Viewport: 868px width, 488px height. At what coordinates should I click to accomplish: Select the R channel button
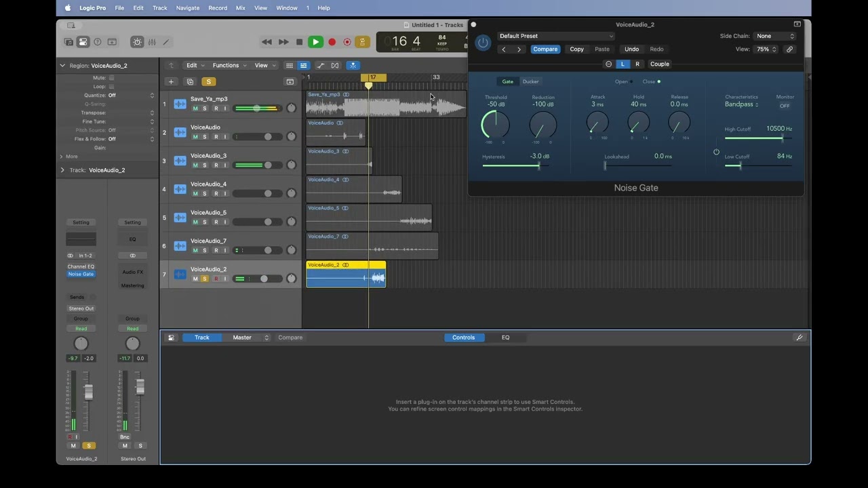click(x=637, y=64)
